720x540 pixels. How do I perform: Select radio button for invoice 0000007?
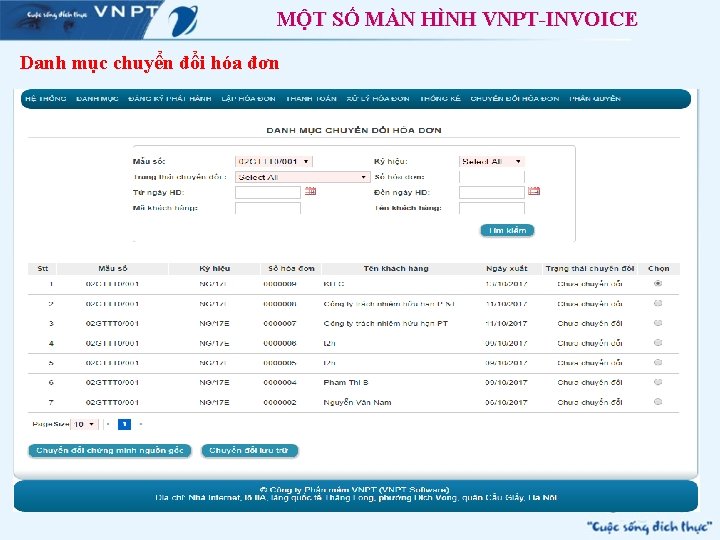click(658, 323)
